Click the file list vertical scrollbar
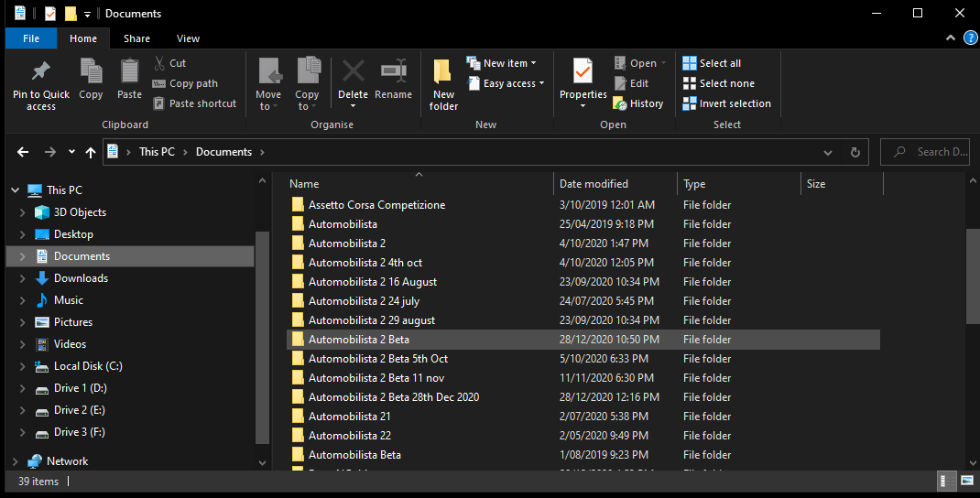Image resolution: width=980 pixels, height=498 pixels. (x=973, y=276)
